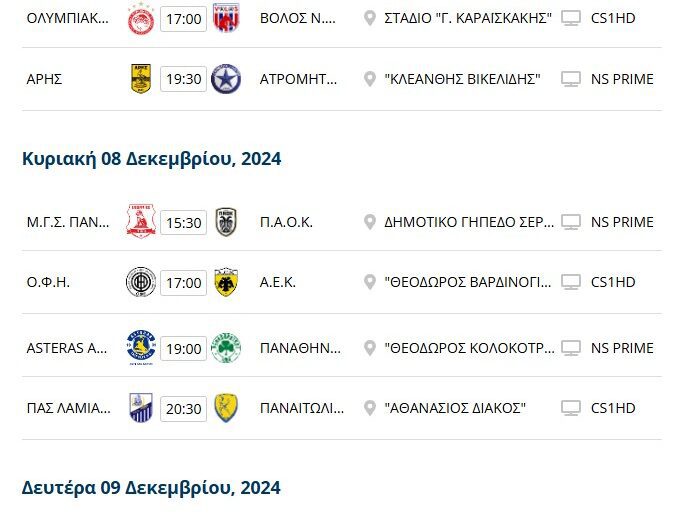Viewport: 683px width, 513px height.
Task: Click the Panaitolikos yellow crest
Action: [x=225, y=408]
